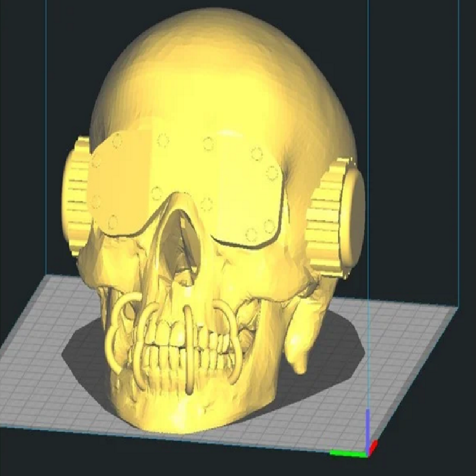Click the geared ear knob on the left
The image size is (476, 476).
point(76,198)
